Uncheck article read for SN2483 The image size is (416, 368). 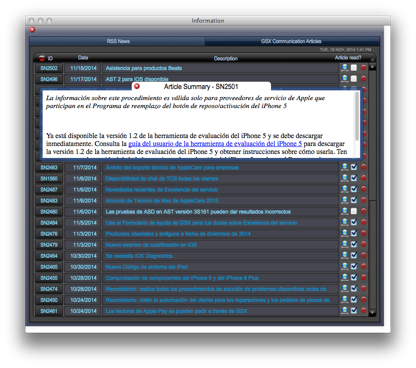tap(354, 200)
